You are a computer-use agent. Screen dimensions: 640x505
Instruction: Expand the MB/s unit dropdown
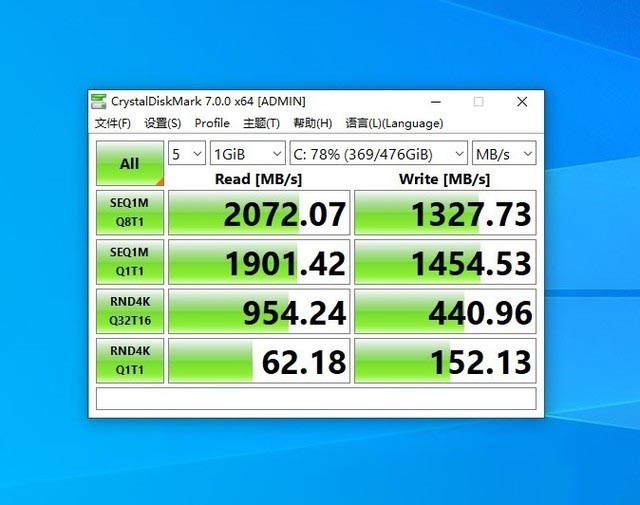(x=504, y=154)
